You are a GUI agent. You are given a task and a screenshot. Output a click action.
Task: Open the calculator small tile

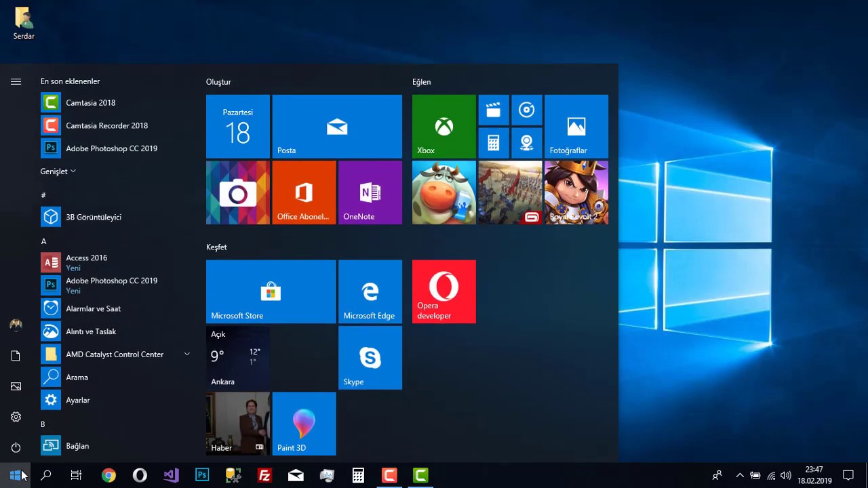click(x=494, y=143)
